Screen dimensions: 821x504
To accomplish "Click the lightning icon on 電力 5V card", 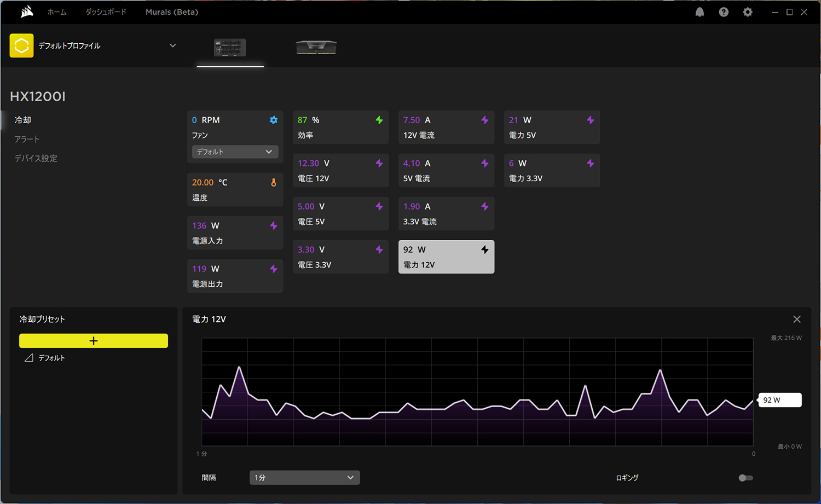I will pos(591,120).
